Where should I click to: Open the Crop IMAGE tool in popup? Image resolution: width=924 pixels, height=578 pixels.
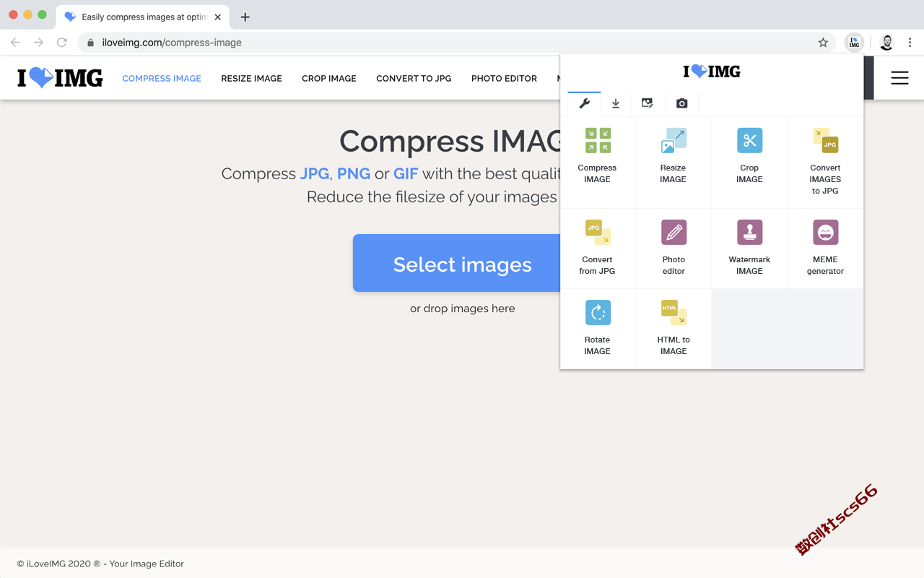click(x=749, y=163)
